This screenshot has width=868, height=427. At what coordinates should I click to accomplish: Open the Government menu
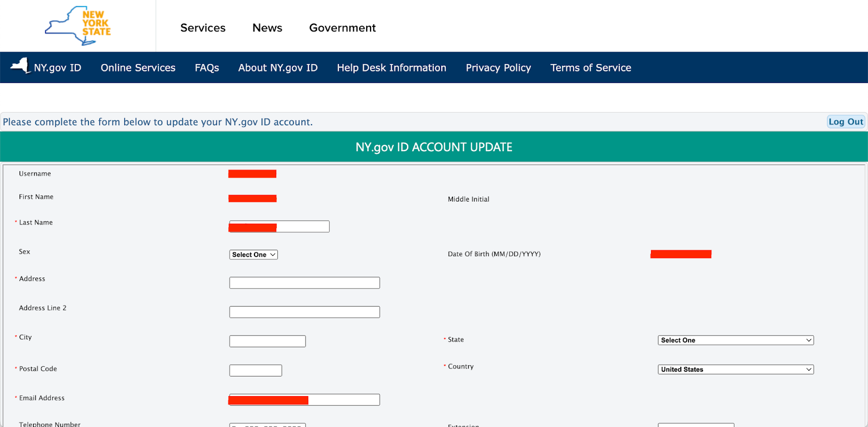342,28
